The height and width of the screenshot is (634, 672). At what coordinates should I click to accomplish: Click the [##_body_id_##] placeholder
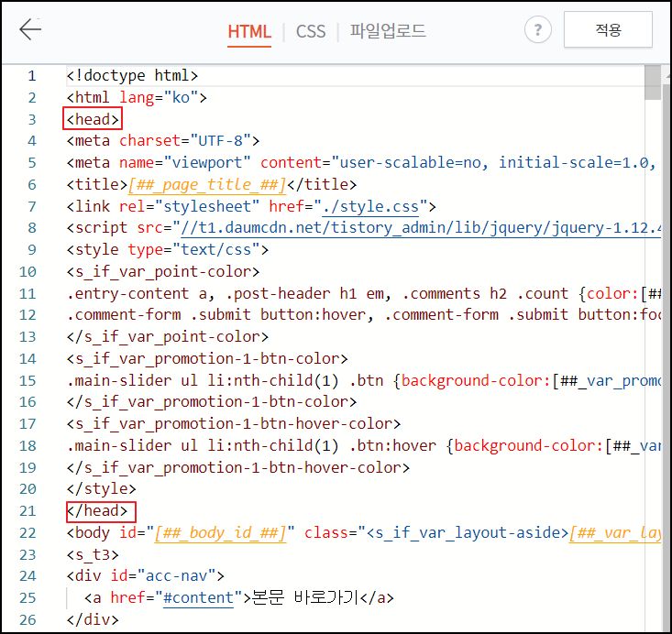click(220, 533)
